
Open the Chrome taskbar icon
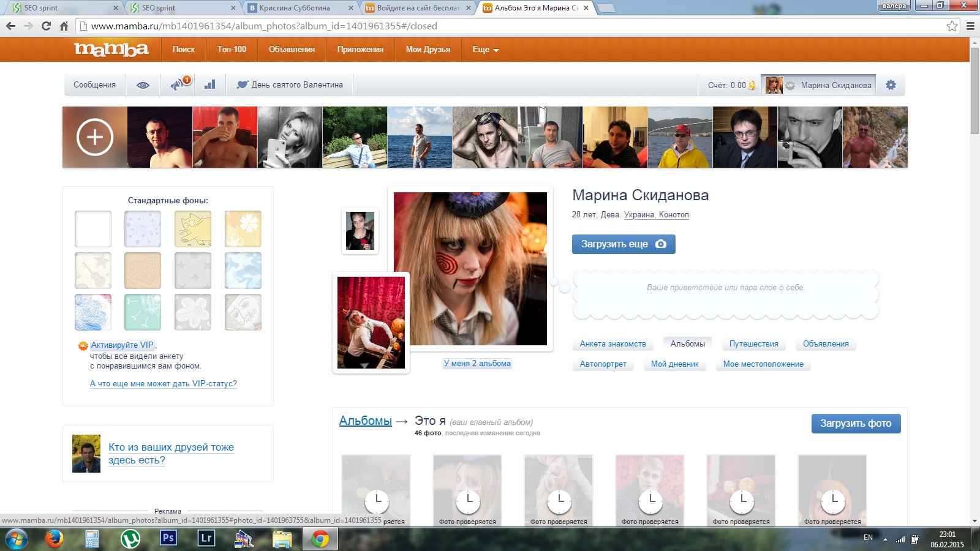pos(320,539)
